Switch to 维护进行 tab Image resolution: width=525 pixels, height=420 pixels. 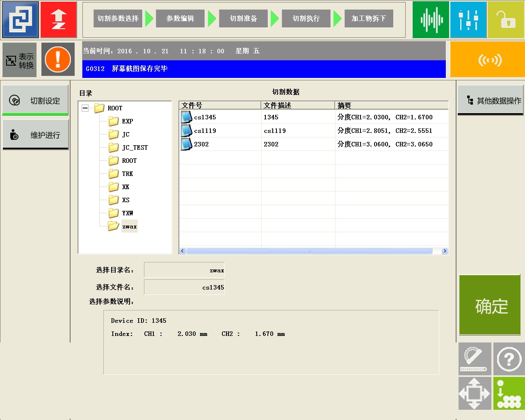(36, 135)
